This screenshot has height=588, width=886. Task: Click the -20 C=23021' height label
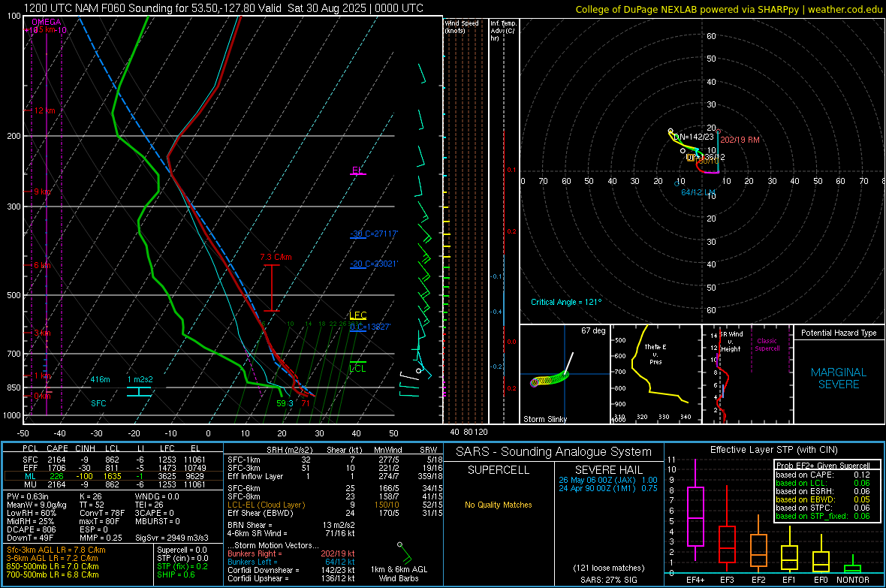pos(374,264)
